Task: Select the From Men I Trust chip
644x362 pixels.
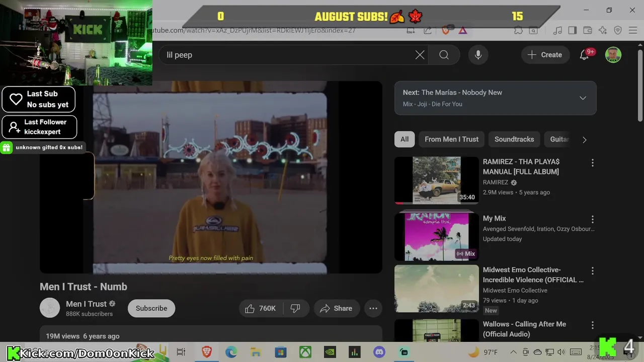Action: tap(451, 139)
